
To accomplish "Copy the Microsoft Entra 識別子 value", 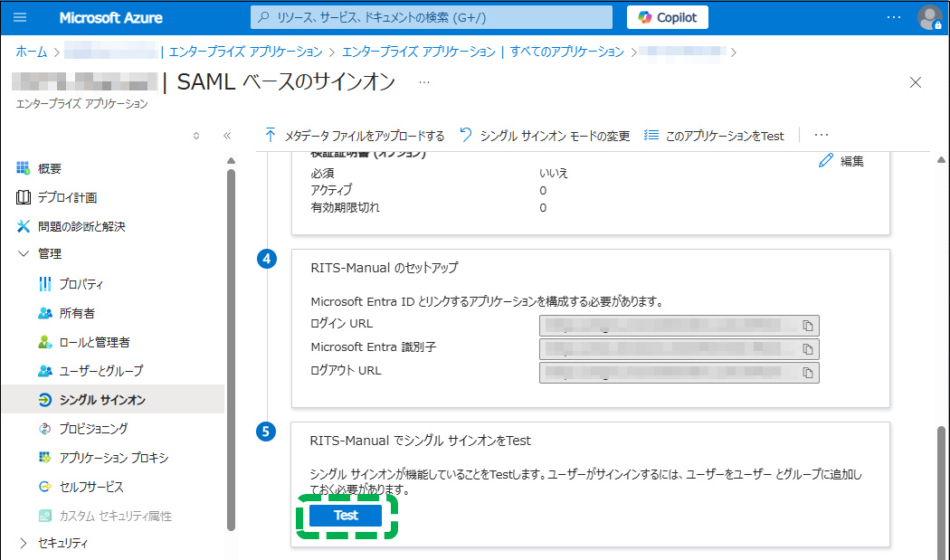I will (x=808, y=350).
